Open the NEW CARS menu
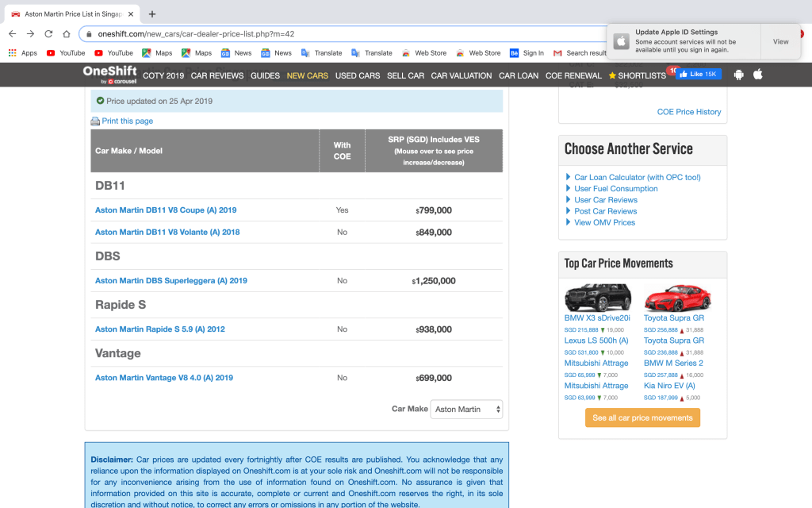 [x=307, y=75]
